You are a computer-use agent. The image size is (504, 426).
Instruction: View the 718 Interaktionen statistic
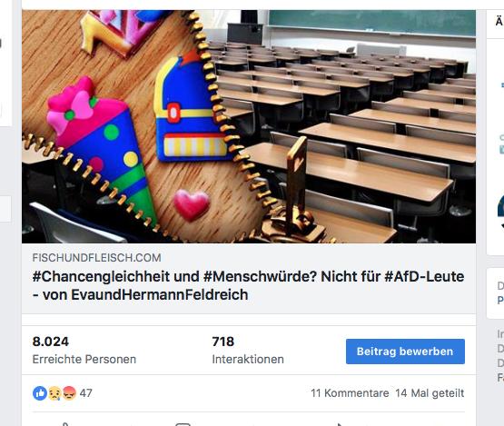click(x=248, y=350)
